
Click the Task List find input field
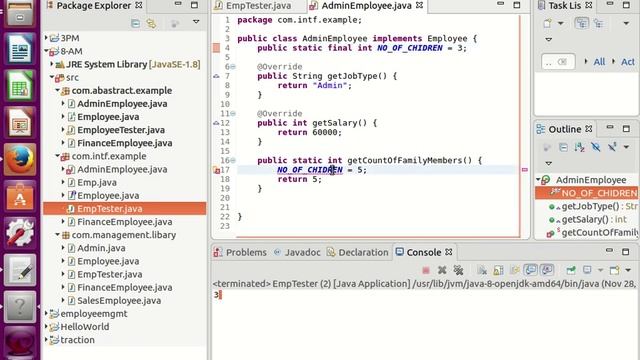pyautogui.click(x=558, y=62)
